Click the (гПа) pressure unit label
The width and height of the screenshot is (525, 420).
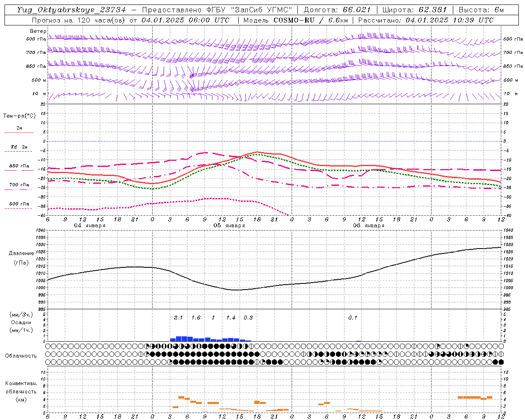coord(21,263)
